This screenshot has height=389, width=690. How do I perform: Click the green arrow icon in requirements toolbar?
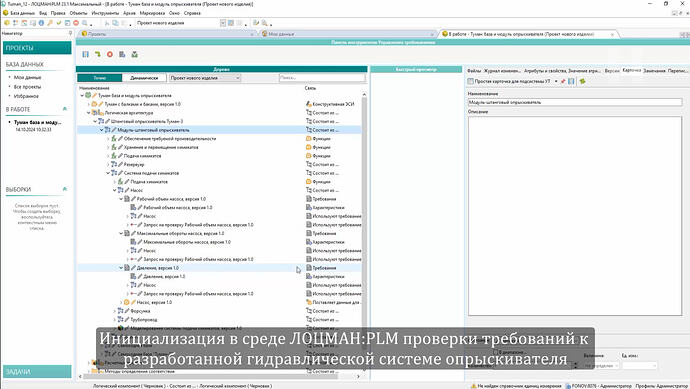click(98, 54)
